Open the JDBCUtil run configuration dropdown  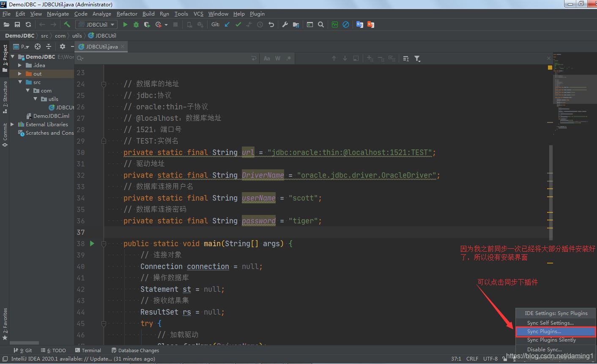[x=96, y=24]
